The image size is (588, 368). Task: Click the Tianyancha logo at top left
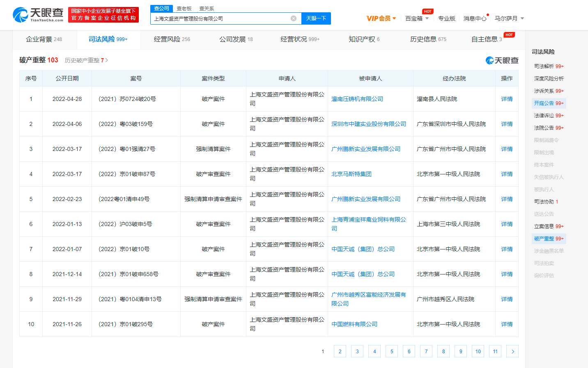pyautogui.click(x=38, y=15)
